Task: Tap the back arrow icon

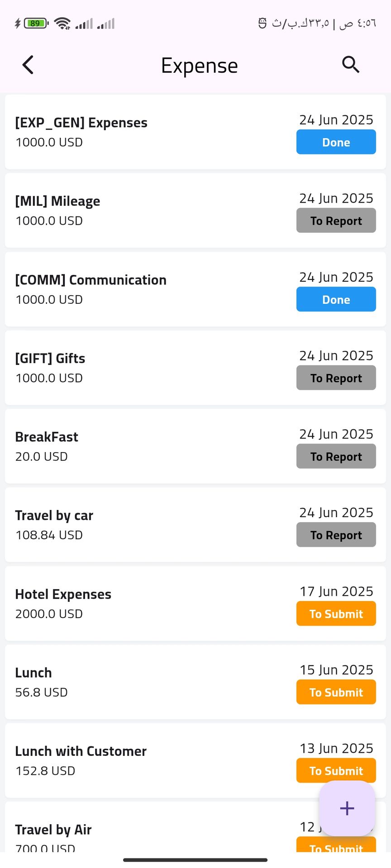Action: click(28, 65)
